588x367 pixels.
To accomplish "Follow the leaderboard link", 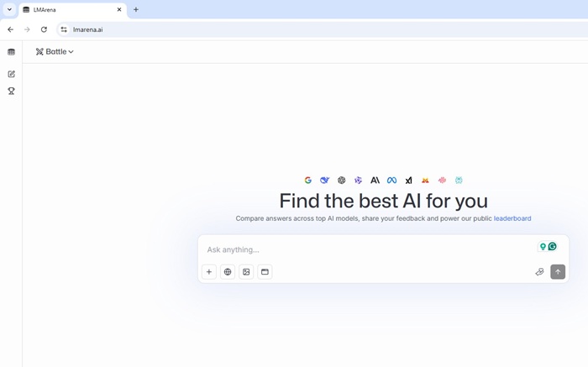I will click(512, 218).
